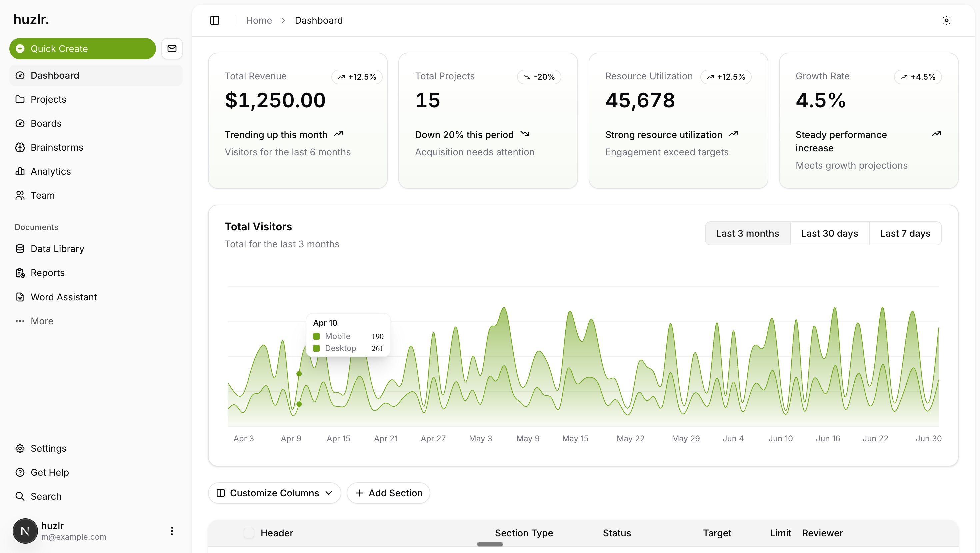980x553 pixels.
Task: Open the Boards panel
Action: 46,123
